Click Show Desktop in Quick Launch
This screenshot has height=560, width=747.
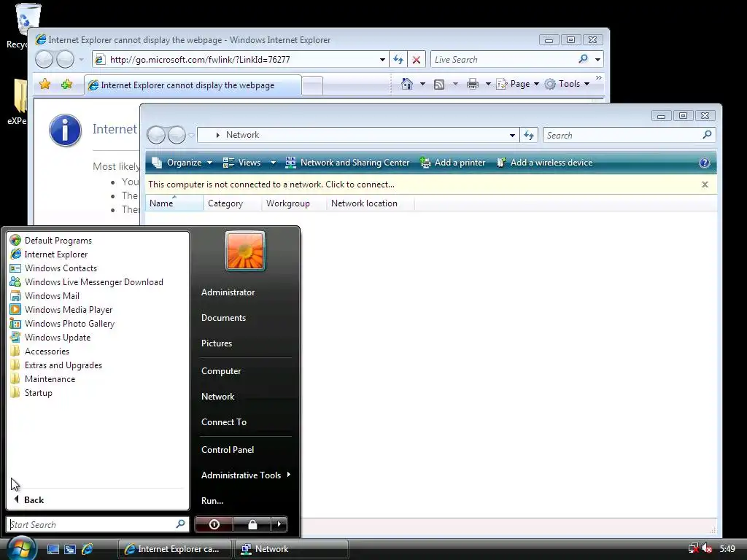pos(53,549)
